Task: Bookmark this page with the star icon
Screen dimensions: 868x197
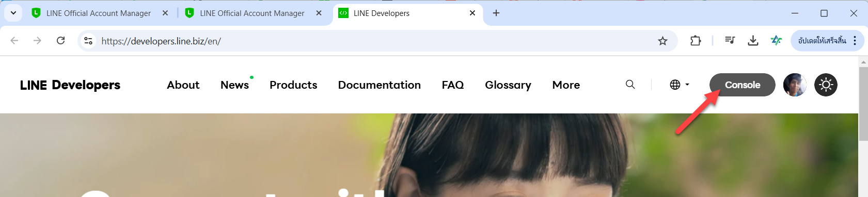Action: [x=662, y=41]
